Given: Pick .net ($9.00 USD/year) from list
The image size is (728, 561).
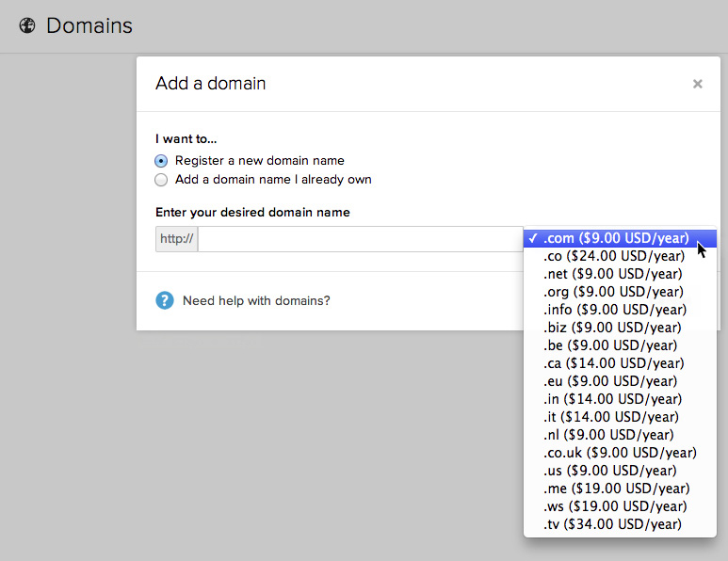Looking at the screenshot, I should (x=620, y=274).
